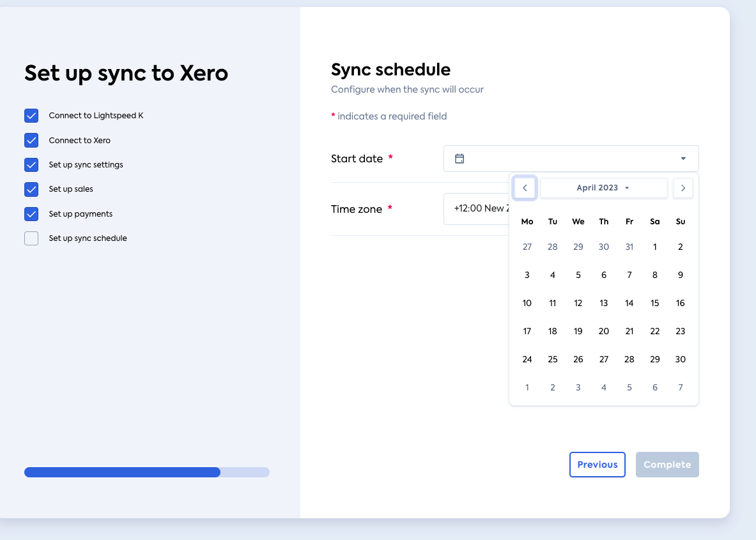The image size is (756, 540).
Task: Click the left arrow to view March 2023
Action: (525, 187)
